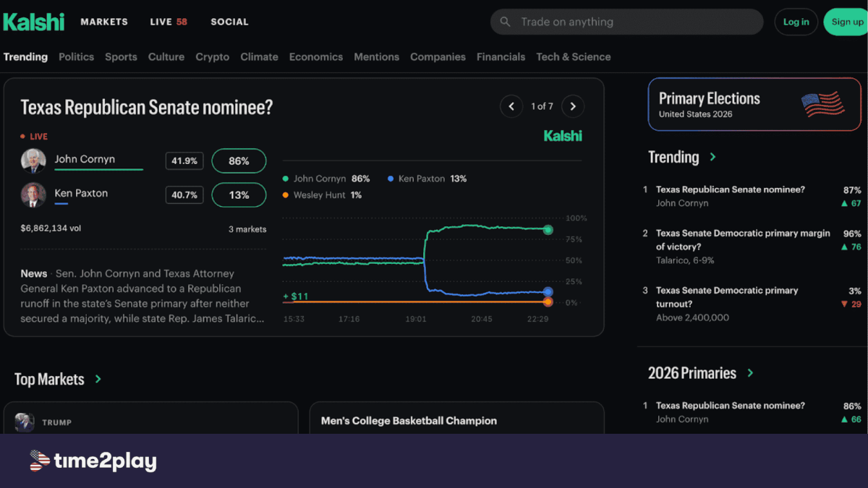
Task: Click the green chart endpoint dot
Action: (548, 230)
